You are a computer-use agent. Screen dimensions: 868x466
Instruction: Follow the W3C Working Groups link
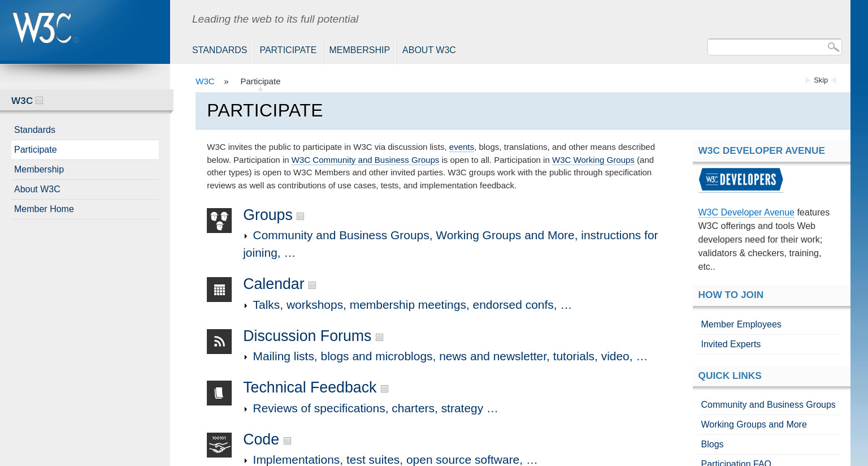click(x=593, y=160)
